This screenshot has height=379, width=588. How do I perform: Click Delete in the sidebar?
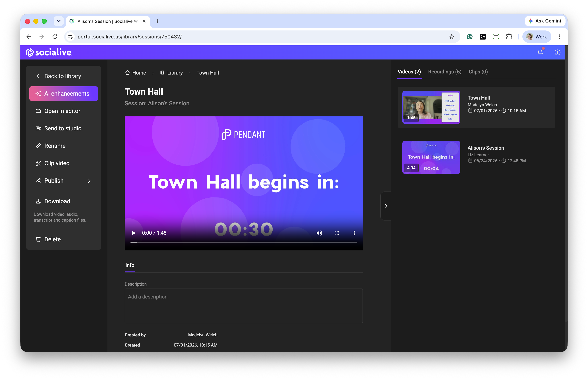pyautogui.click(x=63, y=239)
